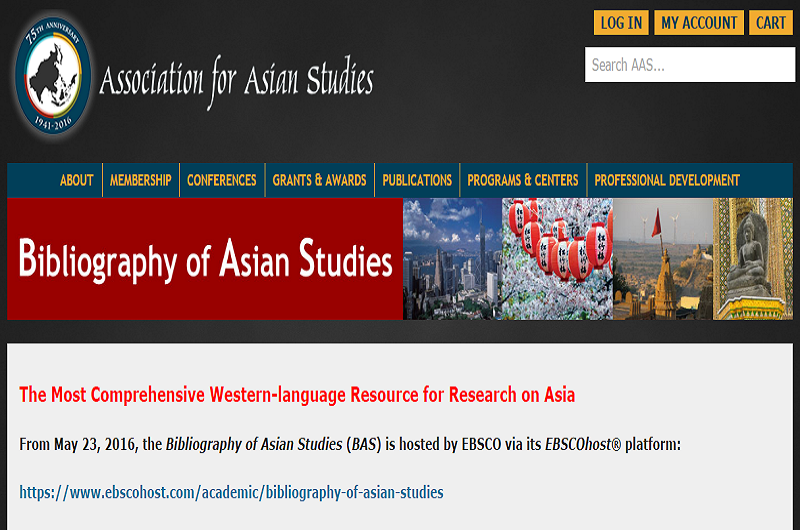Open the GRANTS & AWARDS menu
The image size is (800, 530).
[x=319, y=180]
